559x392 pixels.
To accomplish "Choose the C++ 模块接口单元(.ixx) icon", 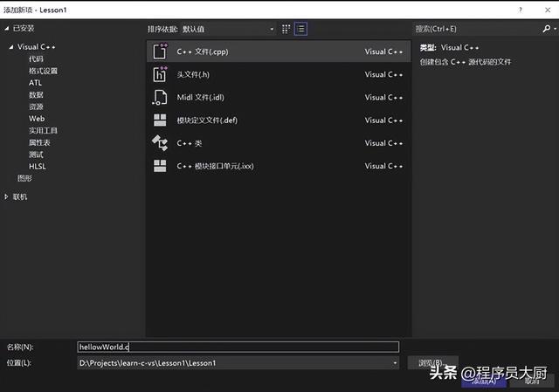I will coord(160,165).
